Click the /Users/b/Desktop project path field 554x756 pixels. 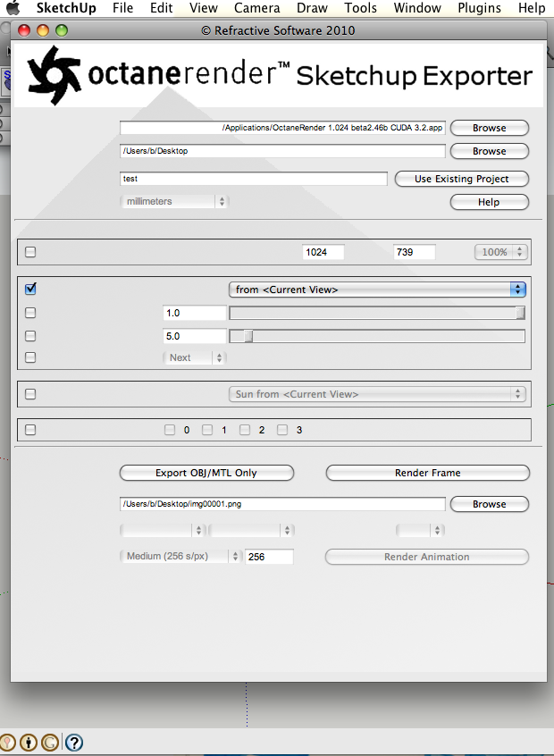[282, 151]
